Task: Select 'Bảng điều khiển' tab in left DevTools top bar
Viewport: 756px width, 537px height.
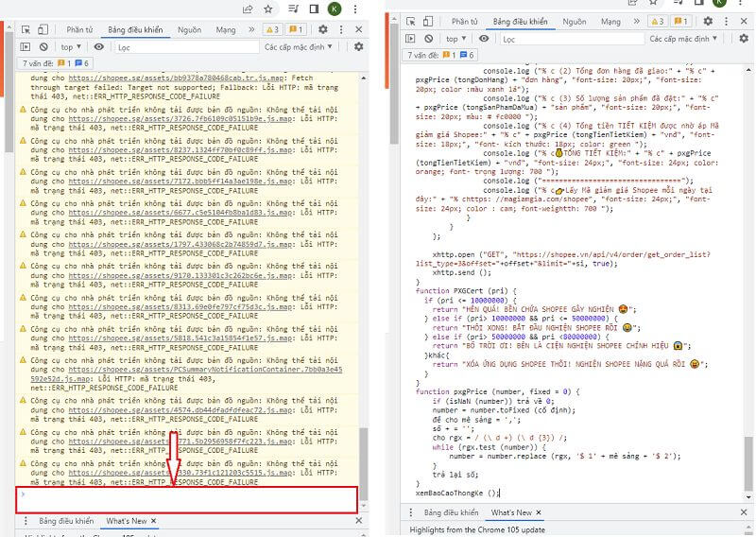Action: [x=135, y=30]
